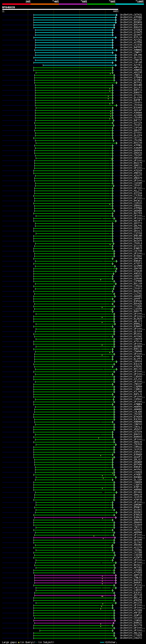This screenshot has height=644, width=146.
Task: Select the UniRef100_C6T721 label
Action: click(131, 138)
